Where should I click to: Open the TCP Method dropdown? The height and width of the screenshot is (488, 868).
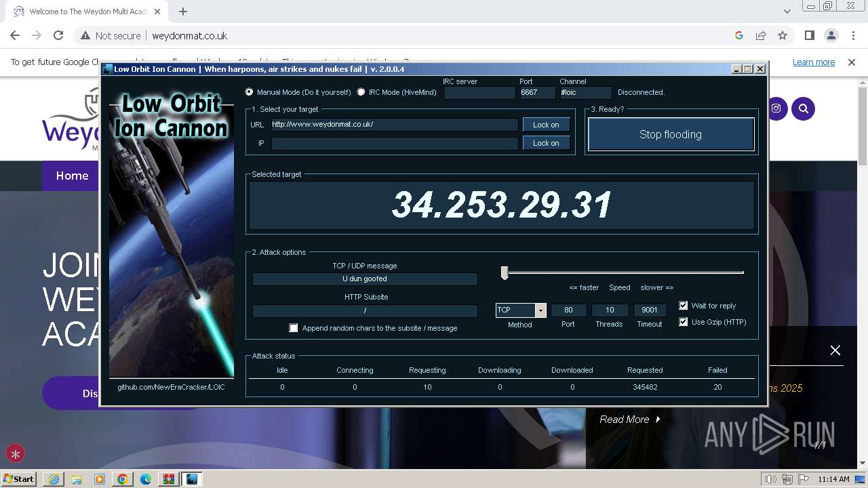click(540, 310)
